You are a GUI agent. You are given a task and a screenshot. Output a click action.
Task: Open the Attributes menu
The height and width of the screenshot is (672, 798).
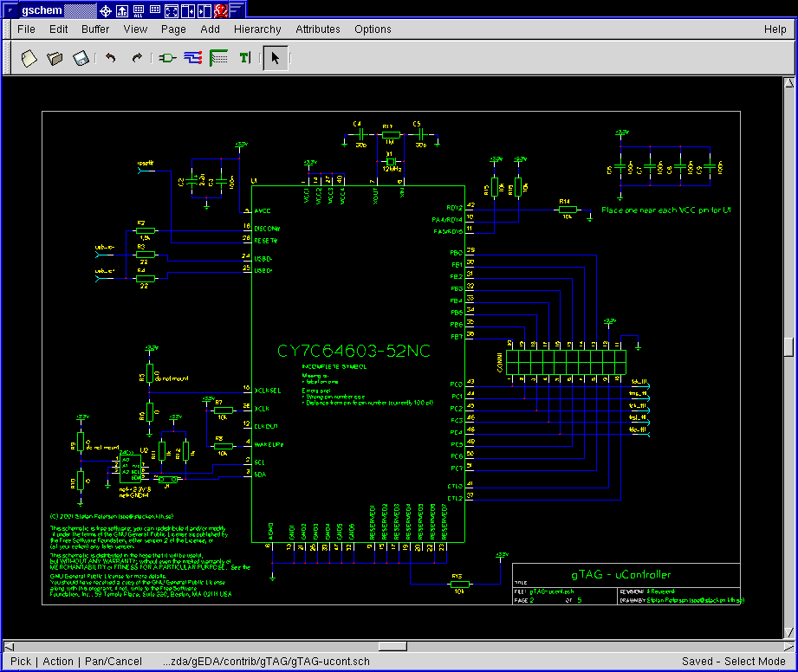pos(318,29)
